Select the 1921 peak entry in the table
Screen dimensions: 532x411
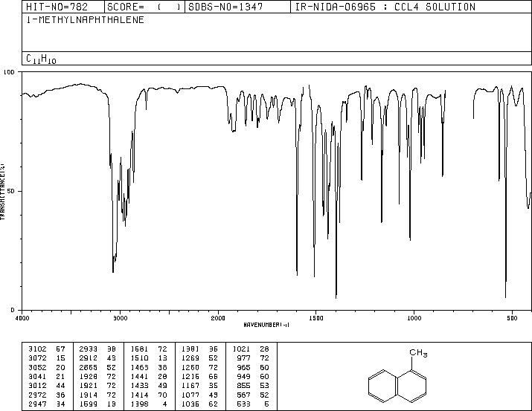[x=97, y=386]
